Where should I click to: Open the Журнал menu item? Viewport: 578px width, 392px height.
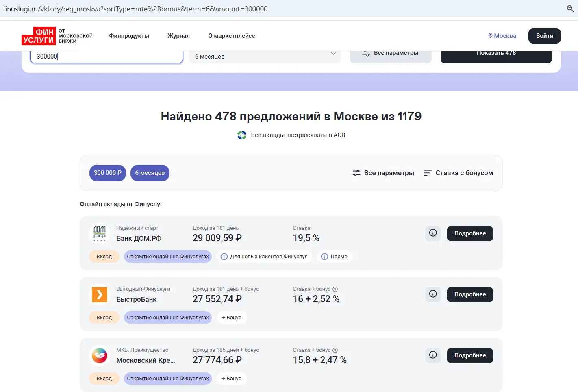coord(179,36)
